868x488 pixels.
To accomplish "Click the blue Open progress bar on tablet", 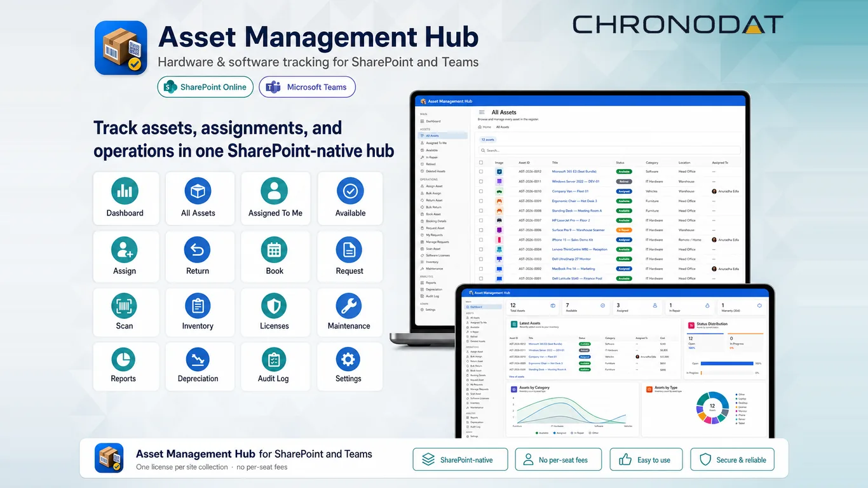I will (727, 363).
